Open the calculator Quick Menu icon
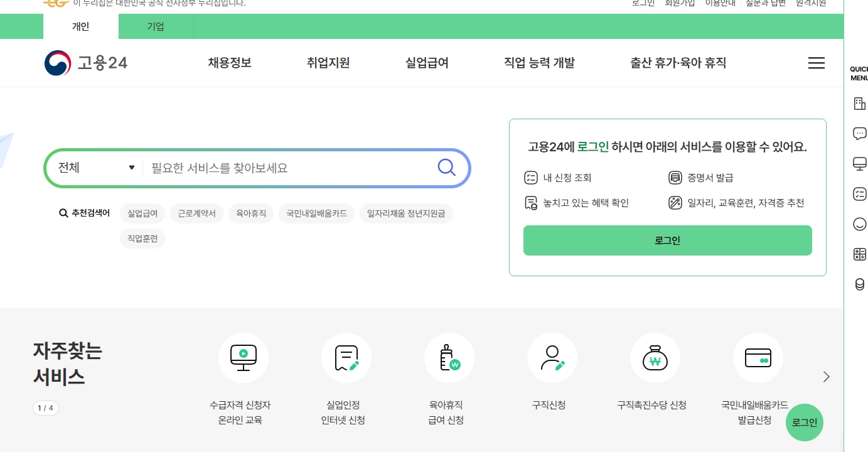 click(859, 254)
